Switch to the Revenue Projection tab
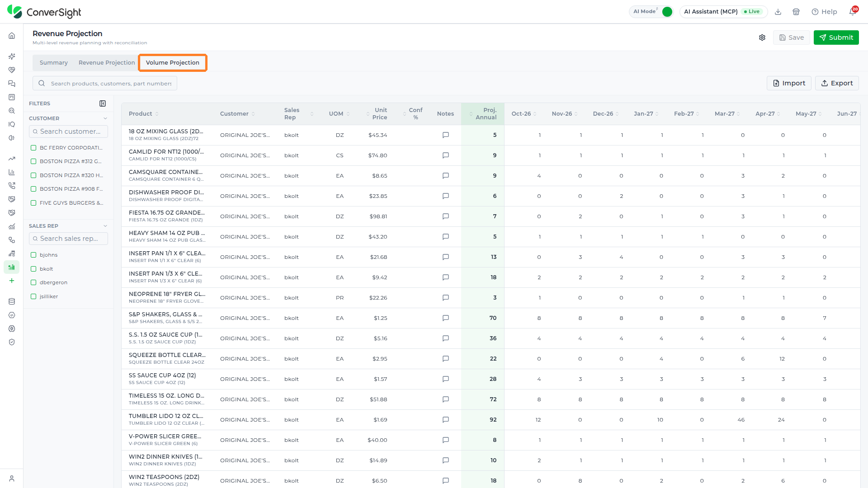 click(107, 63)
